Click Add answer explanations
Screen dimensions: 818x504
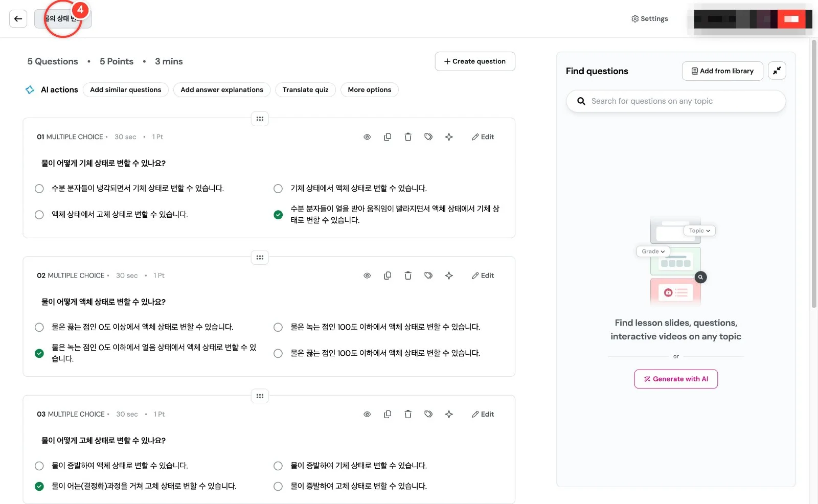pos(222,89)
